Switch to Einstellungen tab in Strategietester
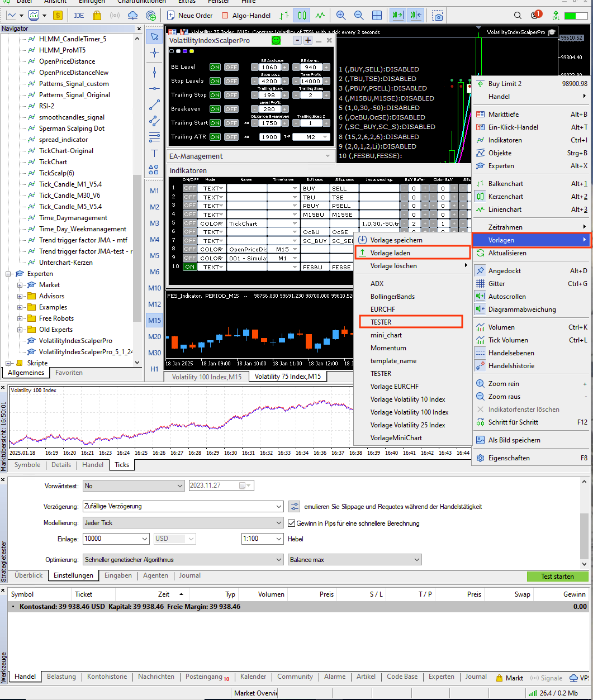The width and height of the screenshot is (593, 700). (73, 575)
